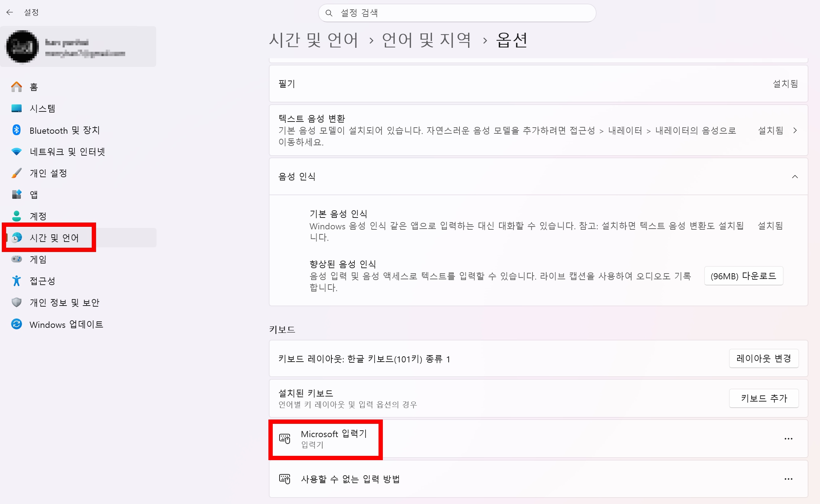Click the Microsoft 입력기 keyboard icon
820x504 pixels.
coord(285,439)
